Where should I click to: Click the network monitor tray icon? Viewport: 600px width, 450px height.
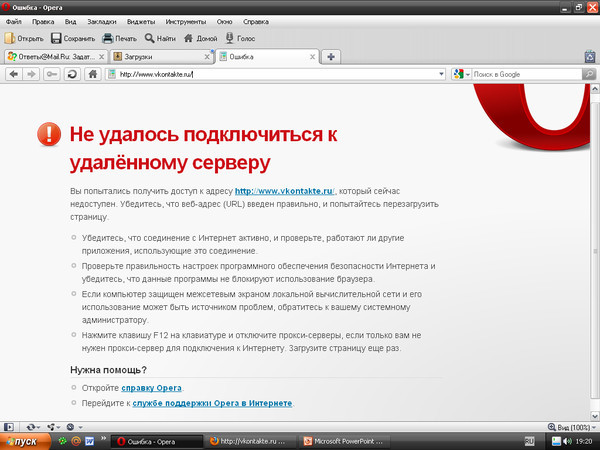tap(556, 441)
